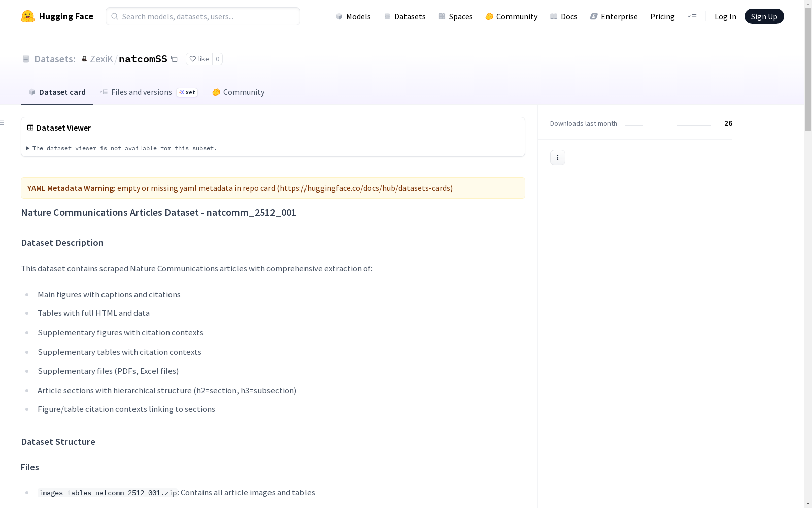Screen dimensions: 812x508
Task: Click 'Main figures with captions and citations'
Action: 109,294
